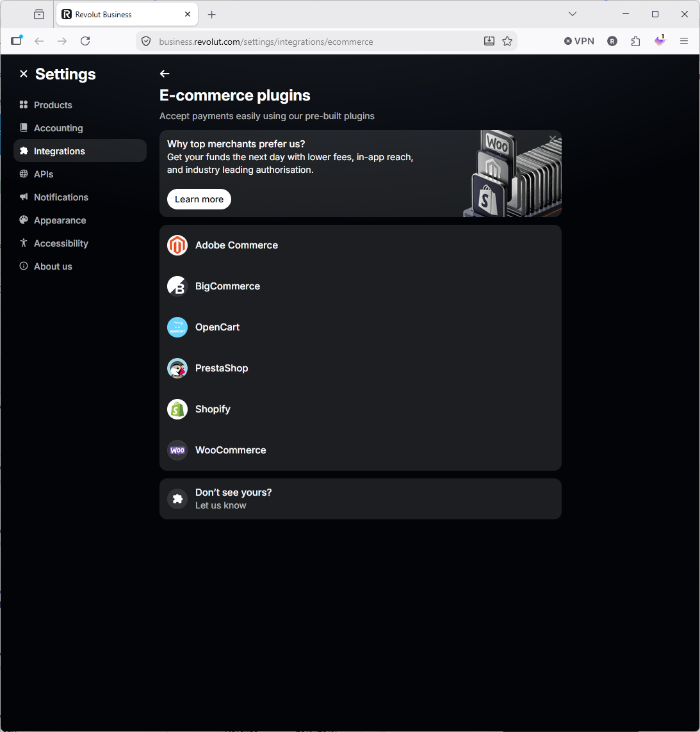This screenshot has width=700, height=732.
Task: Open the Adobe Commerce plugin
Action: pos(360,245)
